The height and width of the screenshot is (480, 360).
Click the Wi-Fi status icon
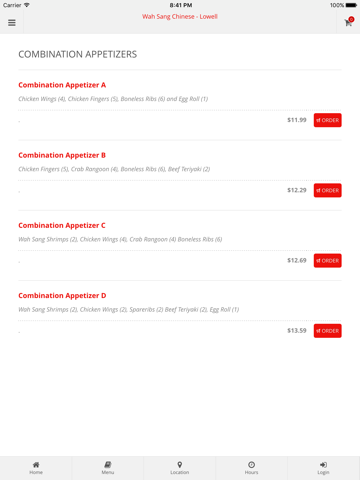coord(27,5)
